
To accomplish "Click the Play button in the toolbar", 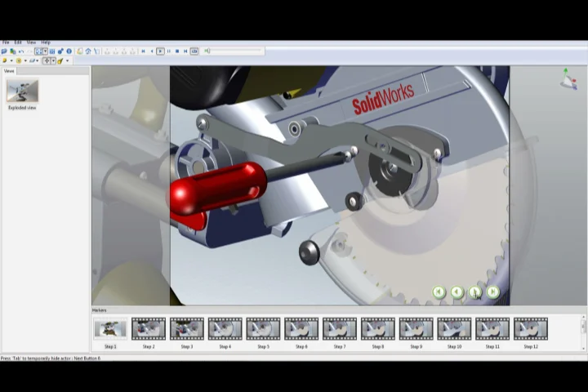I will tap(160, 51).
